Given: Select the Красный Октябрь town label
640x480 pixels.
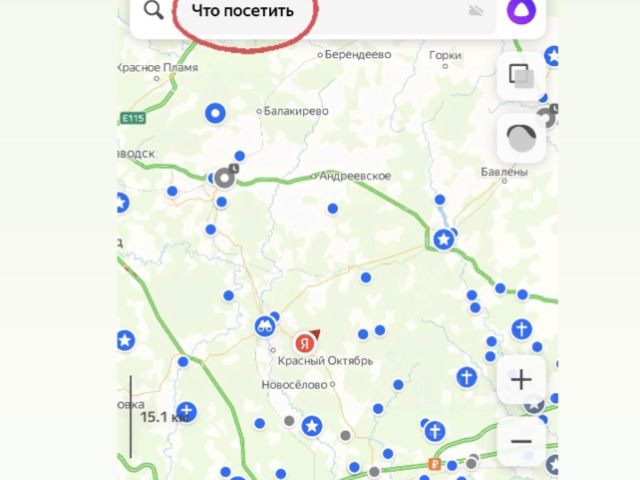Looking at the screenshot, I should [x=325, y=361].
